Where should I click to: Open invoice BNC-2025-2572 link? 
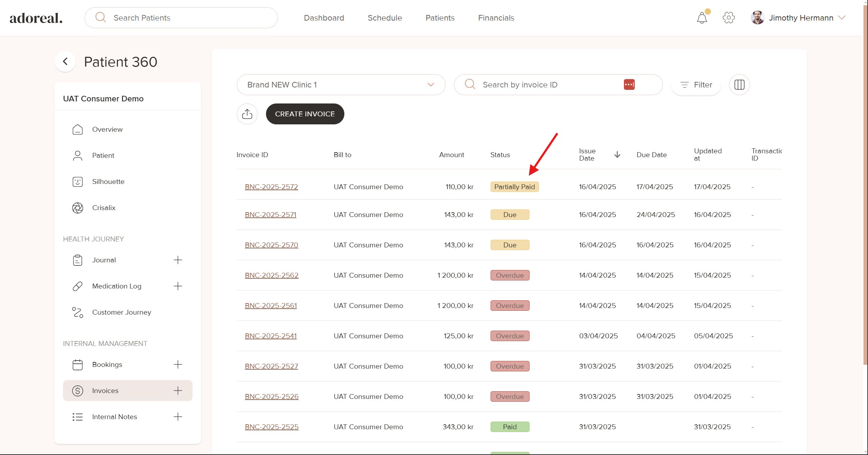(x=271, y=187)
